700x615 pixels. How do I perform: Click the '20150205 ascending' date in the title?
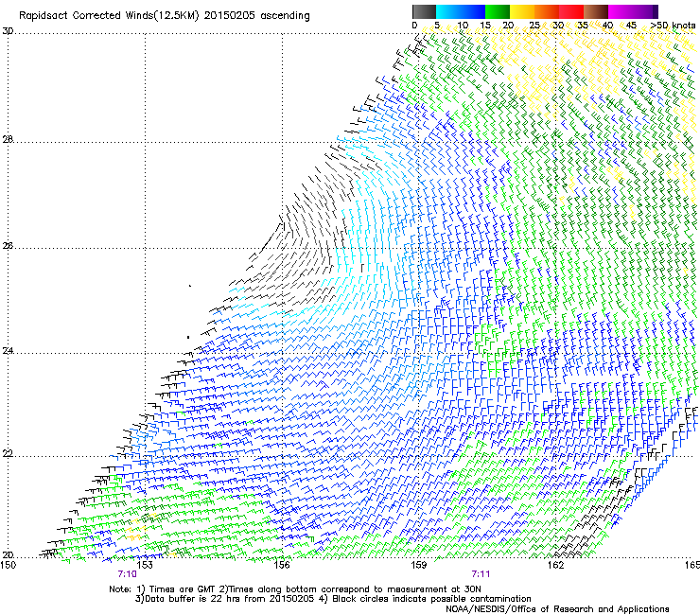point(256,16)
